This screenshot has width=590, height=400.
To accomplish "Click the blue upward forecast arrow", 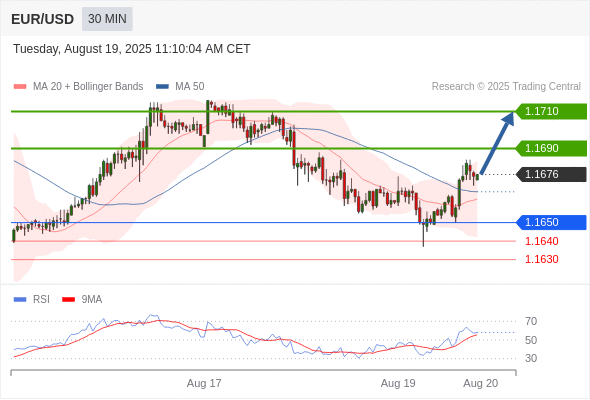I will (497, 143).
